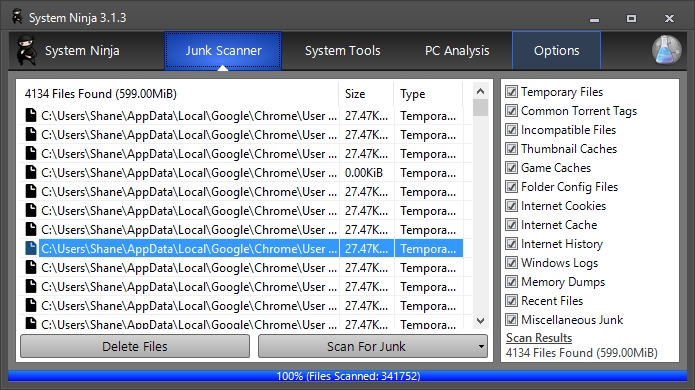Open the Scan Results link
The width and height of the screenshot is (695, 390).
539,338
